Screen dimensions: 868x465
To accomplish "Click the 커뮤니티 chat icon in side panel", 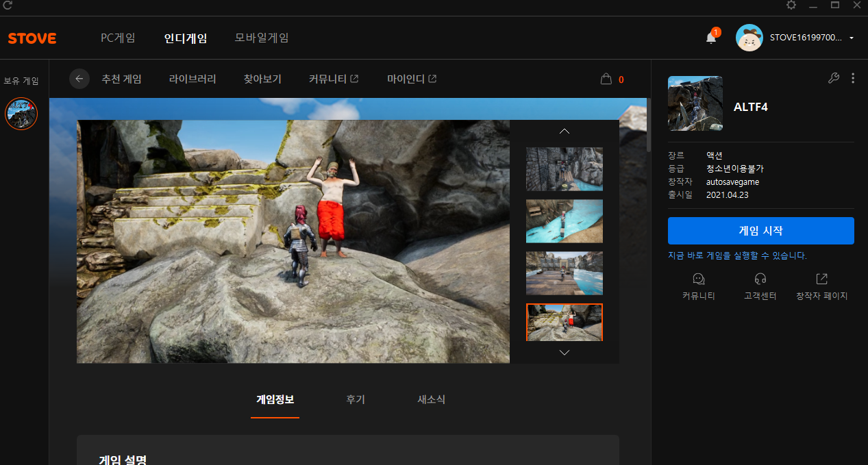I will point(698,279).
